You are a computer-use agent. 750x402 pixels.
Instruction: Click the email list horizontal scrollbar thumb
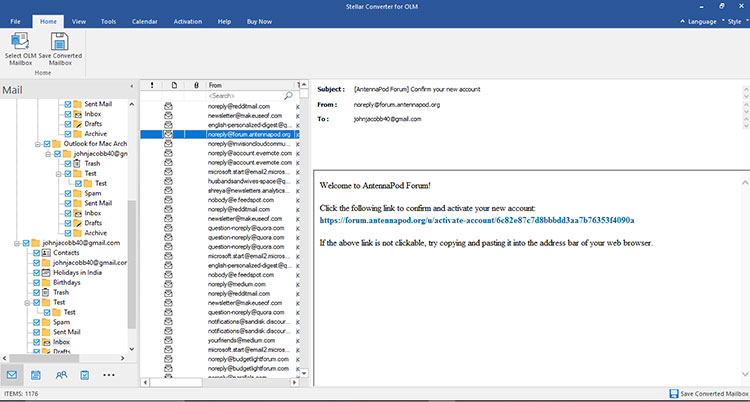pyautogui.click(x=176, y=382)
